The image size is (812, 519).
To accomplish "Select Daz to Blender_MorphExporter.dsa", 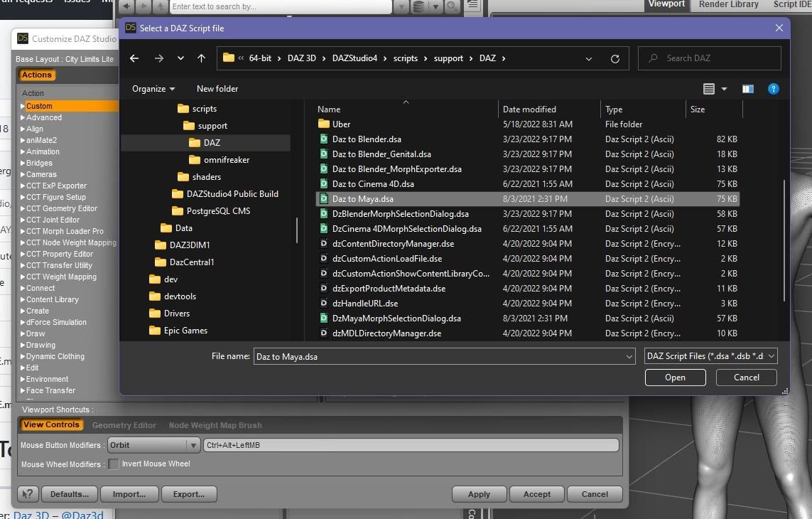I will click(x=527, y=169).
